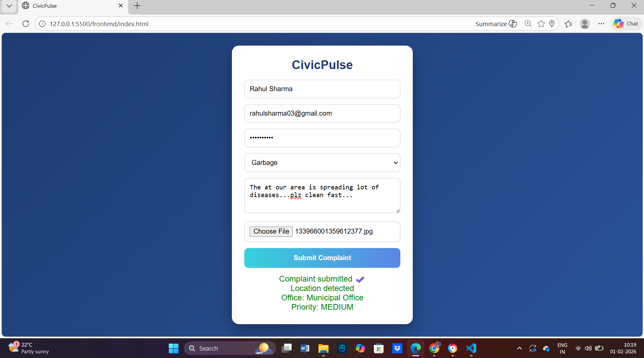
Task: Click the Rahul Sharma name field
Action: pos(322,89)
